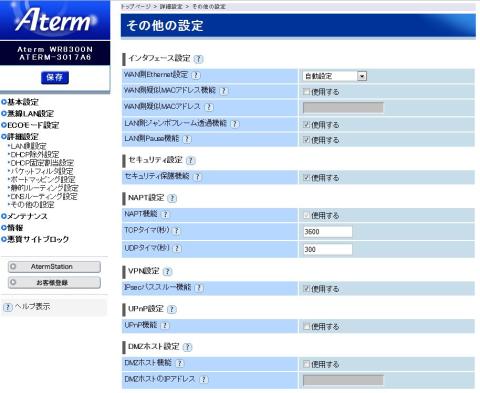Click help icon beside WAN側Ethernet設定

coord(196,75)
